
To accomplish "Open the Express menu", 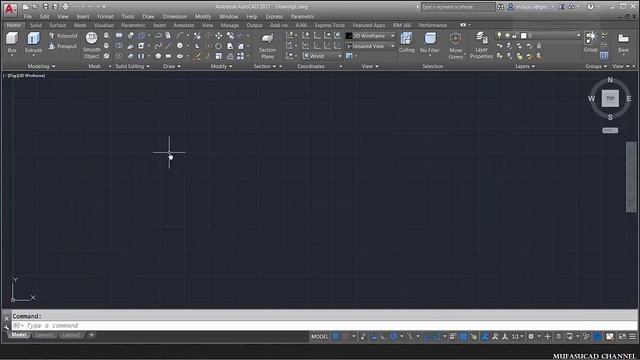I will click(x=274, y=17).
